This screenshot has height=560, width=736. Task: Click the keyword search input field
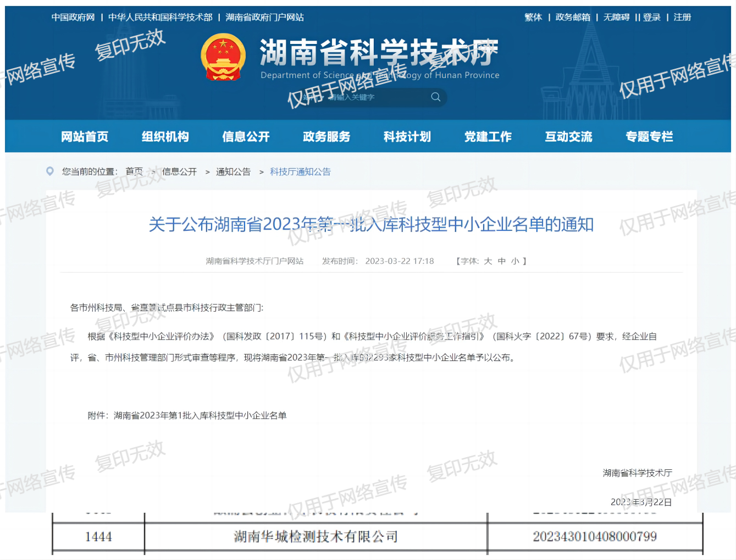(x=379, y=97)
